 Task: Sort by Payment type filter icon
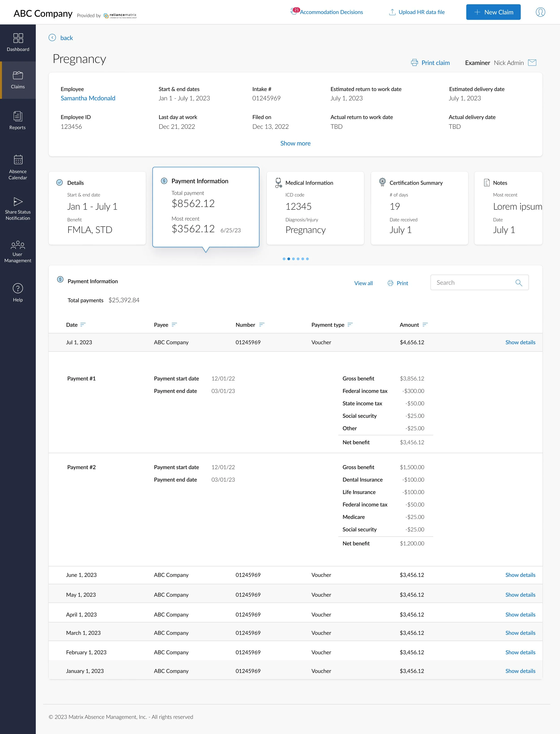click(x=350, y=324)
